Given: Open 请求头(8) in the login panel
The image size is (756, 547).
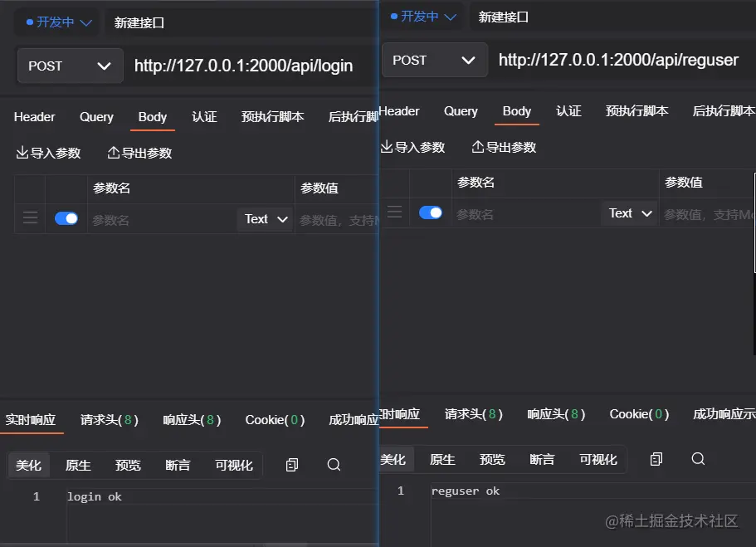Looking at the screenshot, I should 110,420.
